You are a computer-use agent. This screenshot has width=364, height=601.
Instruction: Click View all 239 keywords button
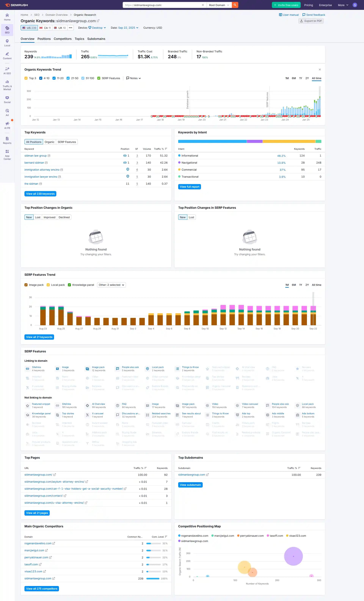pos(40,194)
